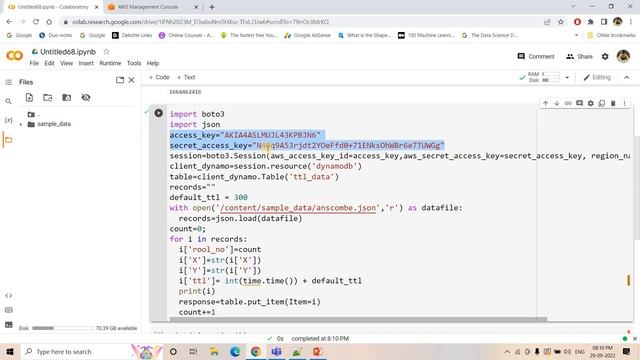The width and height of the screenshot is (640, 360).
Task: Collapse the header chevron
Action: point(627,77)
